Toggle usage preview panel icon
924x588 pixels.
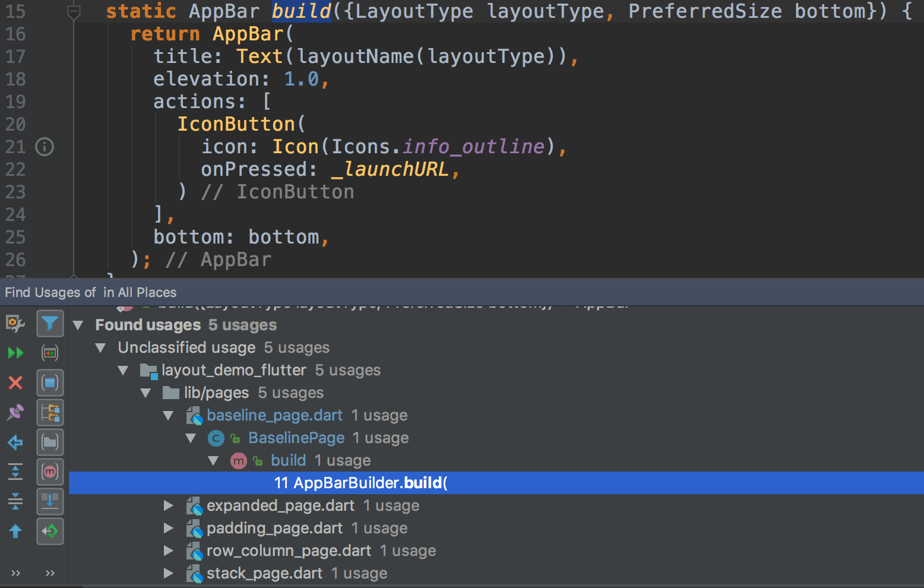click(50, 532)
